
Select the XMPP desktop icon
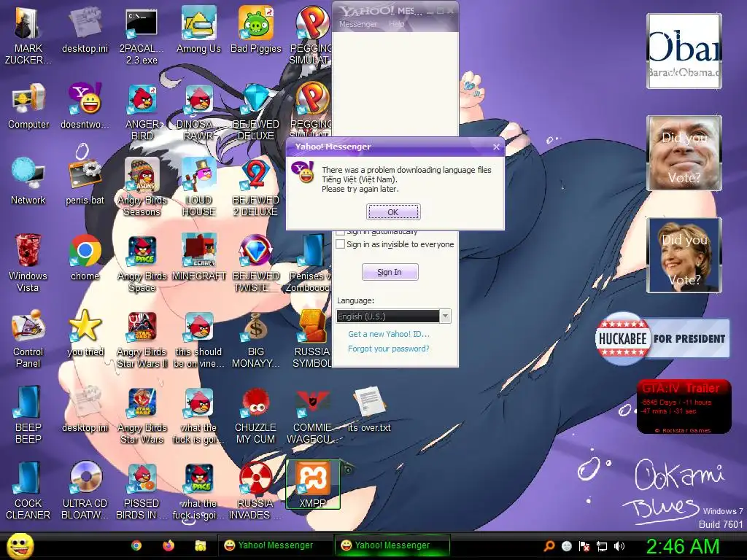pos(312,484)
